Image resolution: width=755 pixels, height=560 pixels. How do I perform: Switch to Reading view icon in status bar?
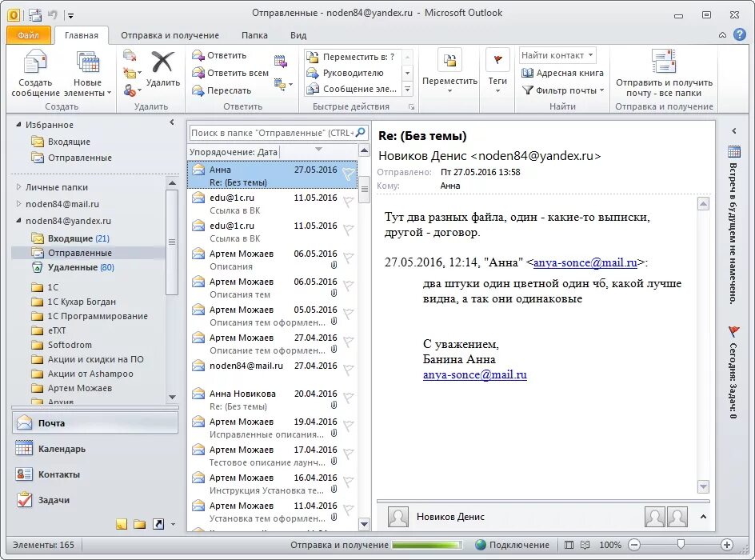[x=585, y=545]
